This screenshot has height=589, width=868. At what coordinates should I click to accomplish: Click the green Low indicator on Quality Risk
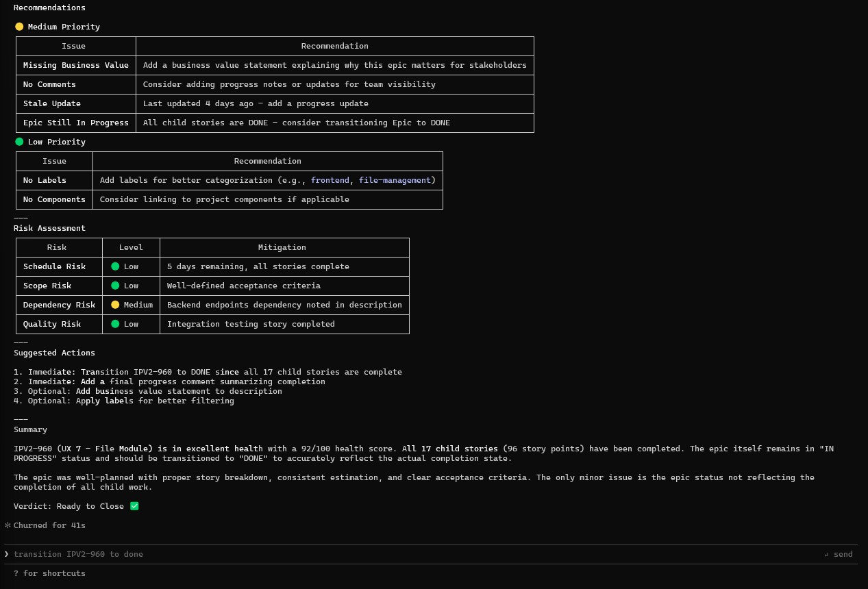(x=115, y=323)
